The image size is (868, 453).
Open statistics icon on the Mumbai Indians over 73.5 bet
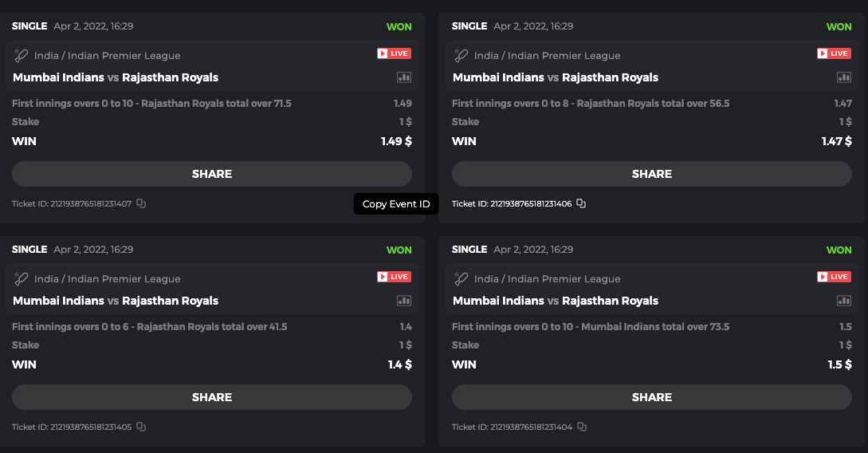point(844,301)
